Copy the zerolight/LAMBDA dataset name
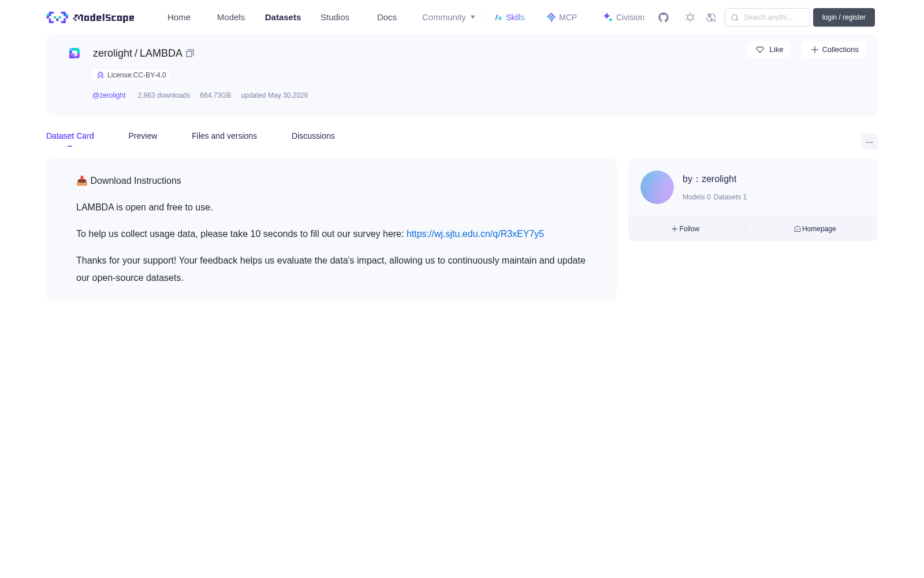Screen dimensions: 924x578 pyautogui.click(x=190, y=53)
